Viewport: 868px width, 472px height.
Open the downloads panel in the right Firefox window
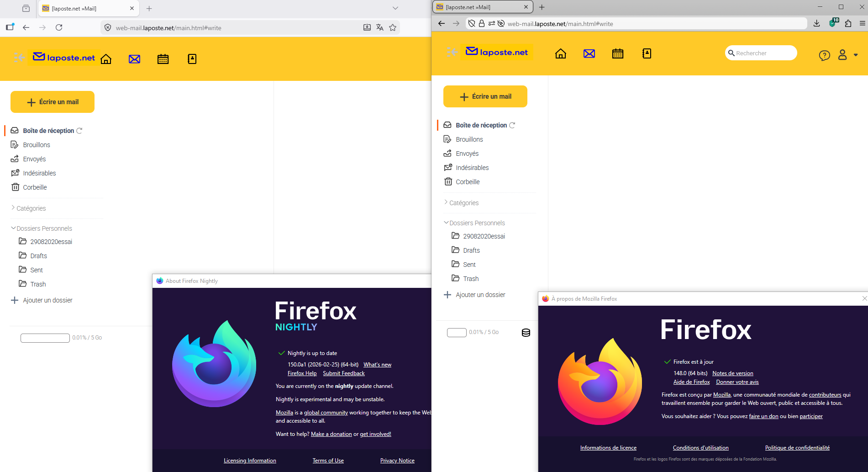(x=817, y=23)
